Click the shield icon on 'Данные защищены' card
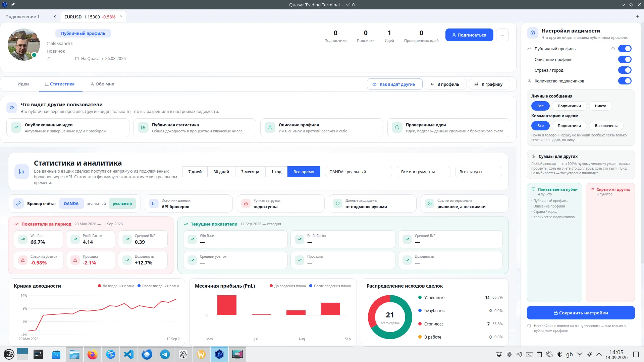 tap(338, 203)
